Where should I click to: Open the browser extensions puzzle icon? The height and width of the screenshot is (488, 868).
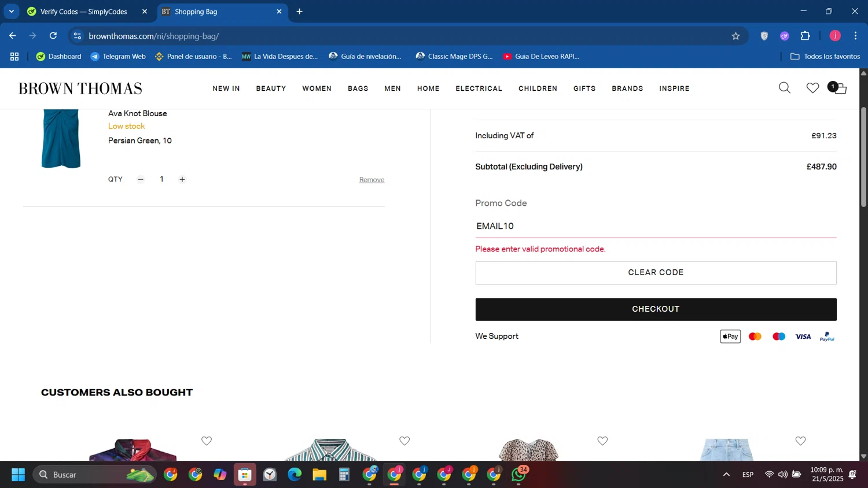click(805, 36)
